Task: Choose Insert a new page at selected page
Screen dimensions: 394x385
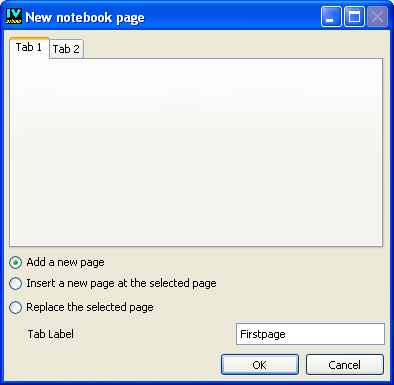Action: 16,284
